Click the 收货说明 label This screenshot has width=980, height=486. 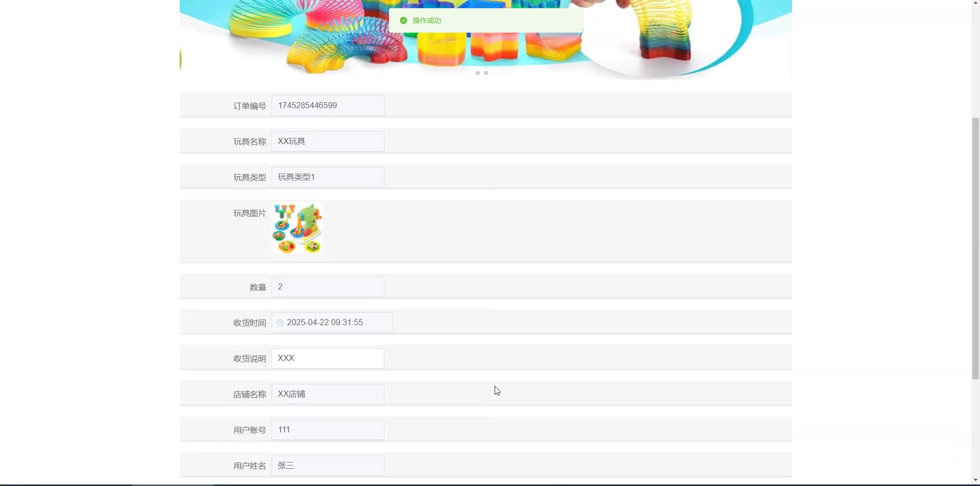pyautogui.click(x=250, y=359)
